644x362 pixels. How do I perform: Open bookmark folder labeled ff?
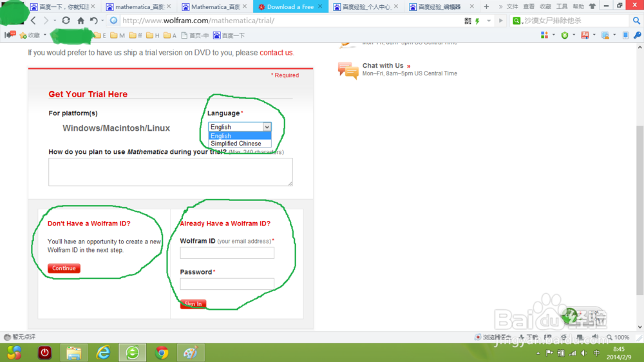[135, 35]
